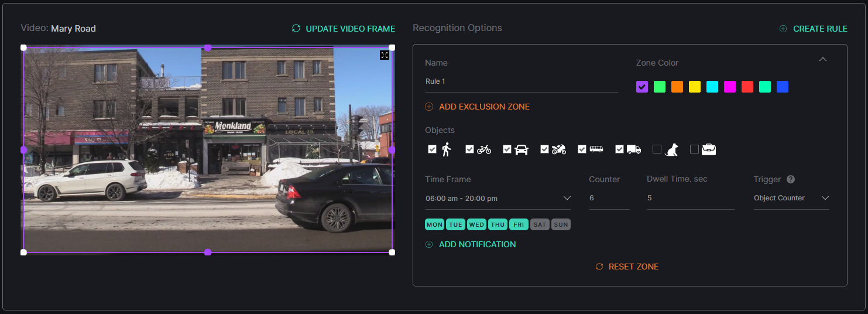
Task: Toggle the WED day chip
Action: [x=477, y=224]
